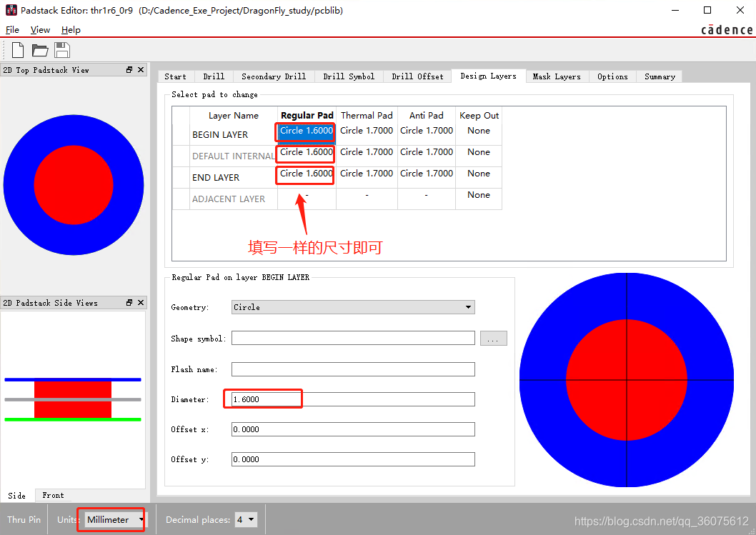Select the END LAYER Regular Pad cell
Screen dimensions: 756x535
click(x=306, y=174)
